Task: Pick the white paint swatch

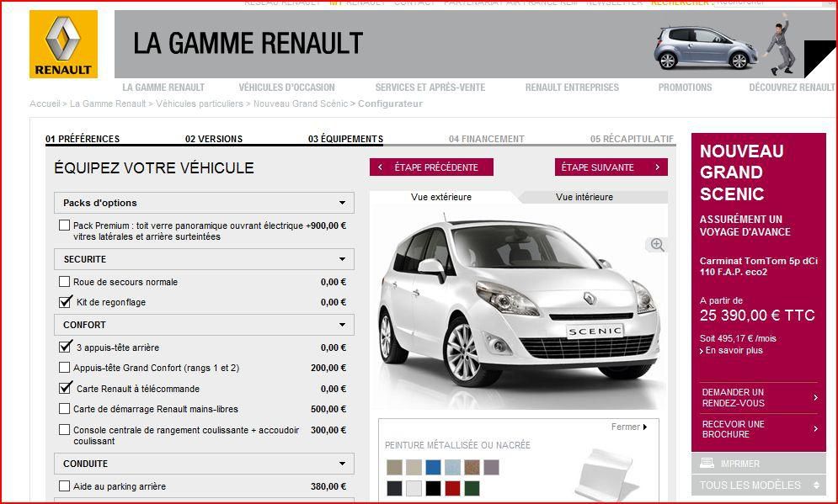Action: pos(414,488)
